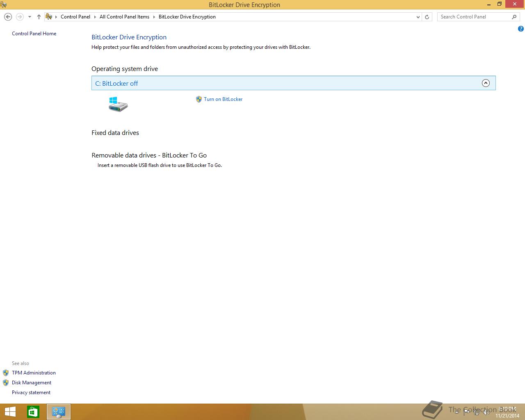Open All Control Panel Items breadcrumb
This screenshot has height=420, width=525.
coord(124,17)
